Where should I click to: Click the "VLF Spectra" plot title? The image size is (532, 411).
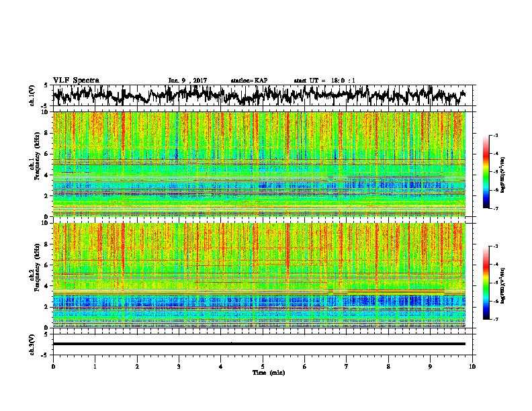[76, 81]
